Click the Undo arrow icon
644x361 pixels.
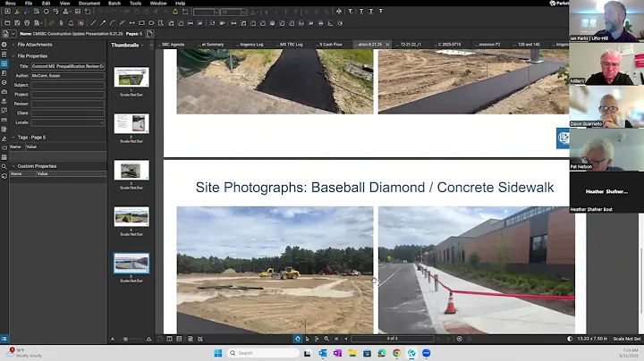click(x=100, y=12)
